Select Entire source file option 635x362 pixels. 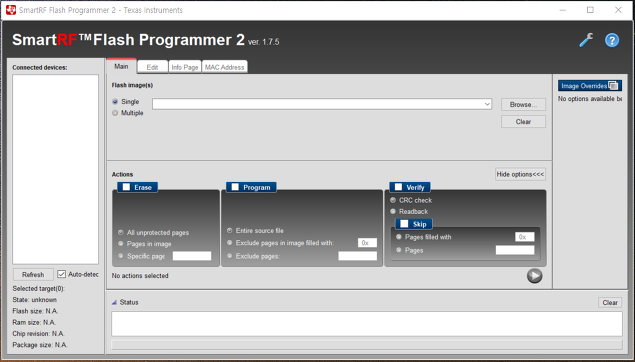230,230
